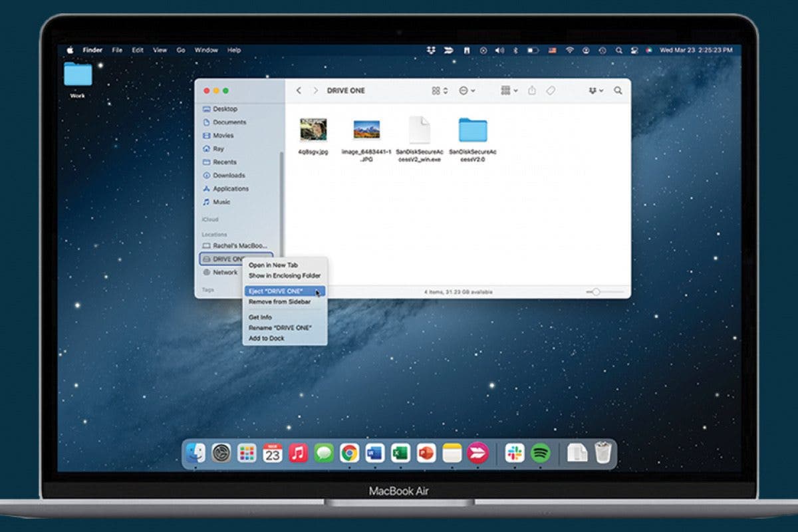Viewport: 798px width, 532px height.
Task: Open the Dropbox toolbar dropdown
Action: (596, 90)
